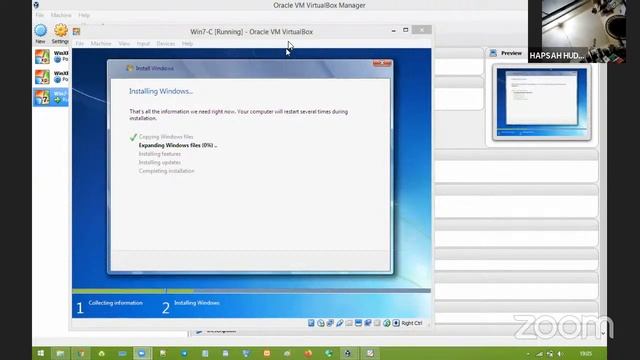Click 'Installing features' step text
The image size is (640, 360).
click(x=160, y=154)
